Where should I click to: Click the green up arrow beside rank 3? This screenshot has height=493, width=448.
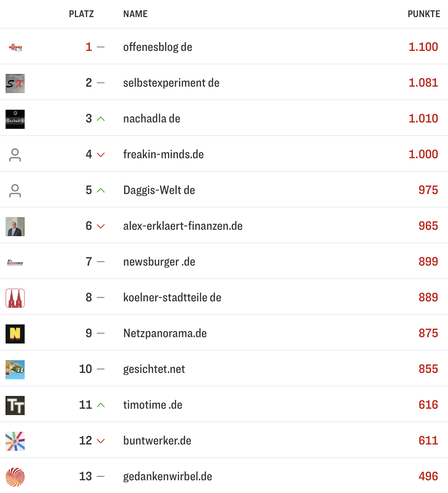[x=101, y=119]
